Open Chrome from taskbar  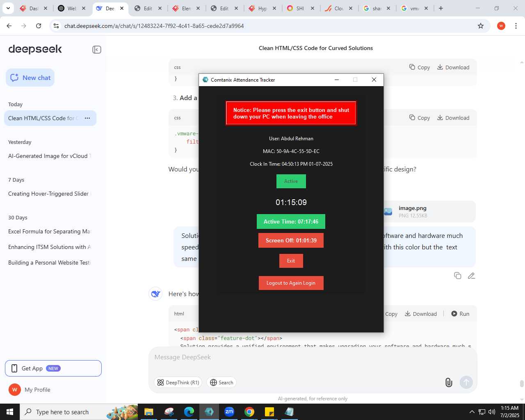pyautogui.click(x=249, y=412)
